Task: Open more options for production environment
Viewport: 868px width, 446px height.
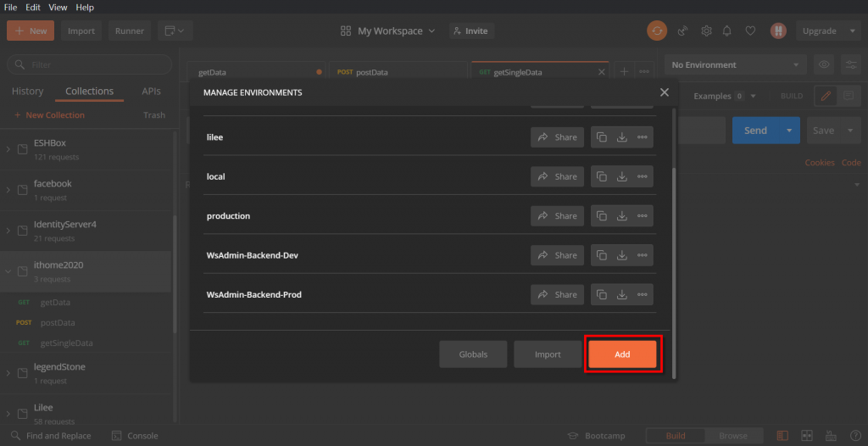Action: pyautogui.click(x=643, y=216)
